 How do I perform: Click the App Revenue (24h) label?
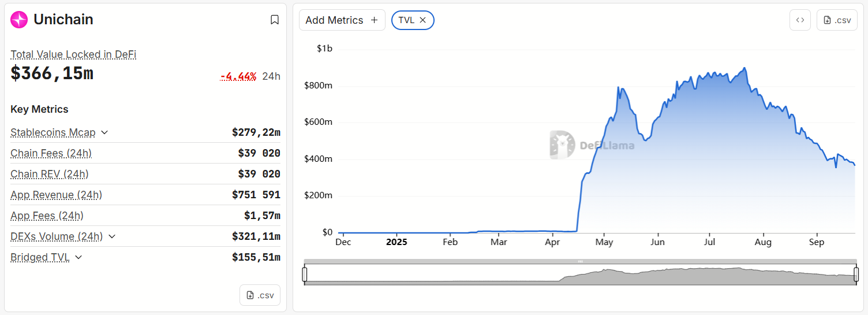pyautogui.click(x=56, y=195)
